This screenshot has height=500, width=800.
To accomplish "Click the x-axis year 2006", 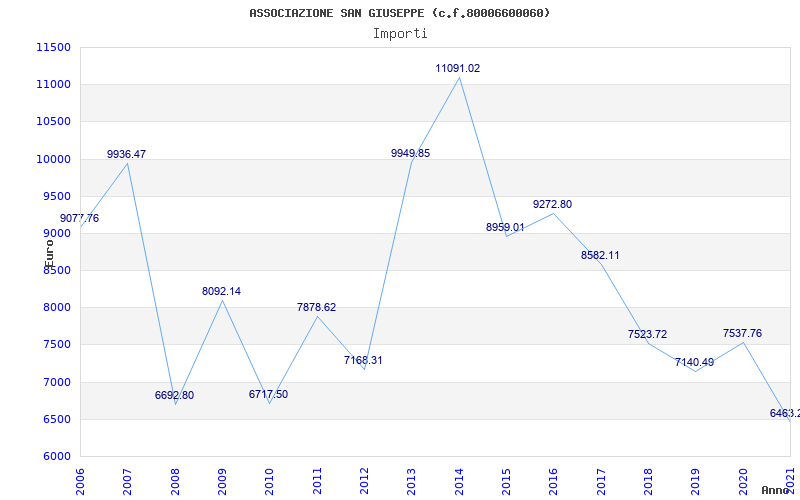I will click(80, 482).
